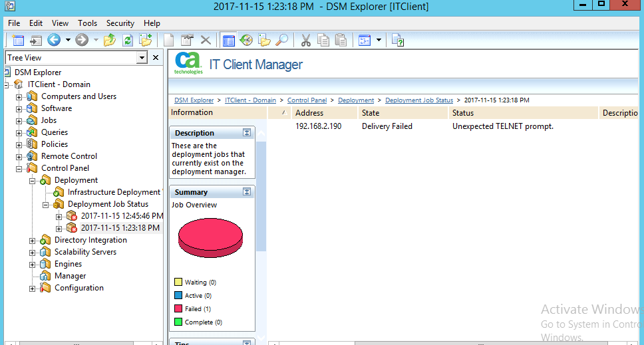
Task: Collapse the Summary panel
Action: click(x=246, y=191)
